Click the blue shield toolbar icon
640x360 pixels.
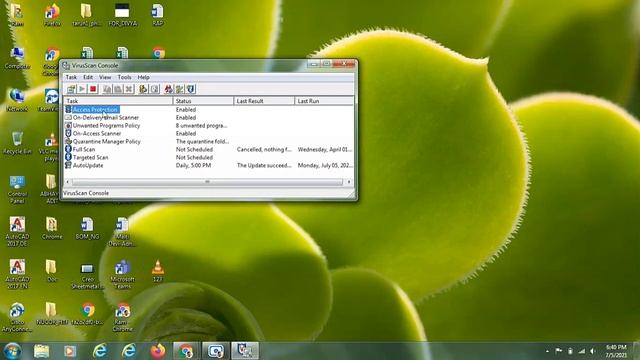(191, 89)
